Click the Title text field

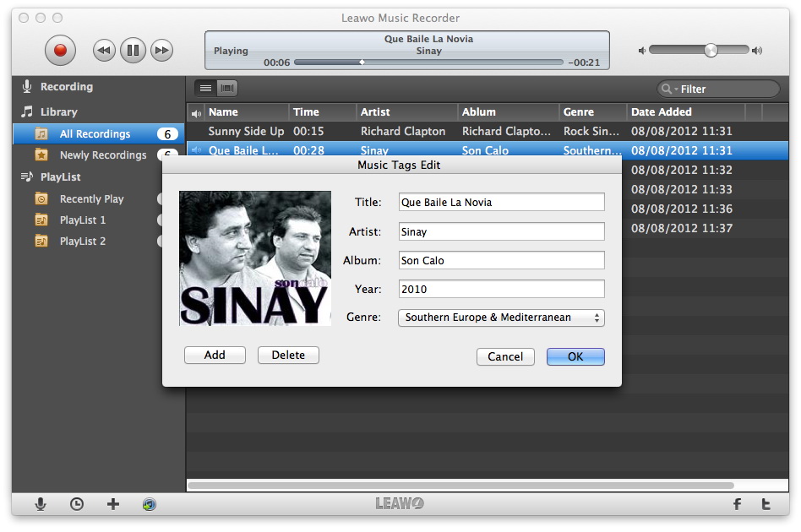click(501, 203)
